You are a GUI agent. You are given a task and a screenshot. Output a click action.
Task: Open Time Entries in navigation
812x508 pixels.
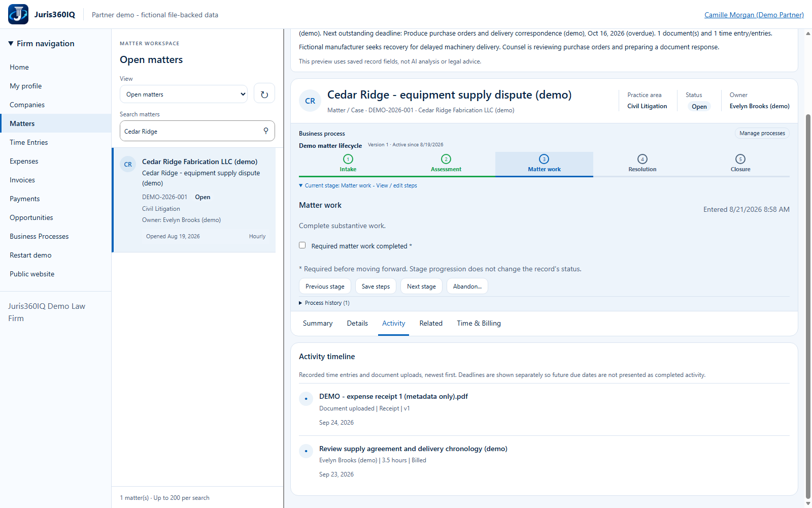56,142
